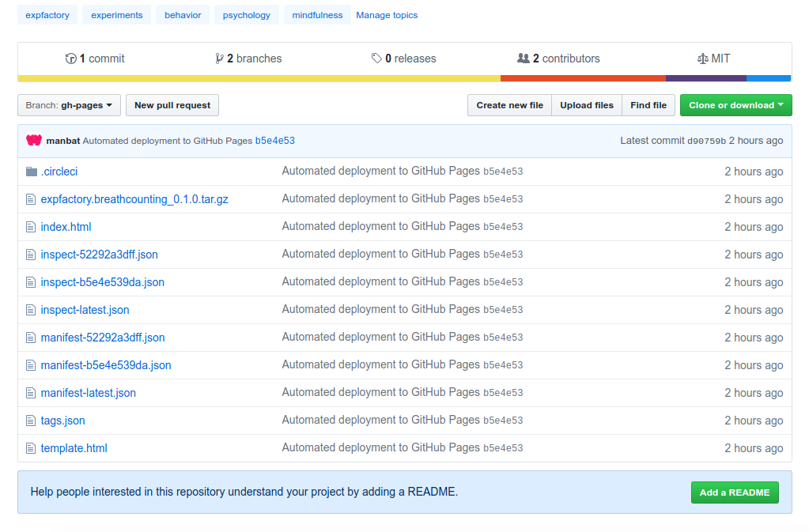Open the index.html file

pyautogui.click(x=66, y=227)
